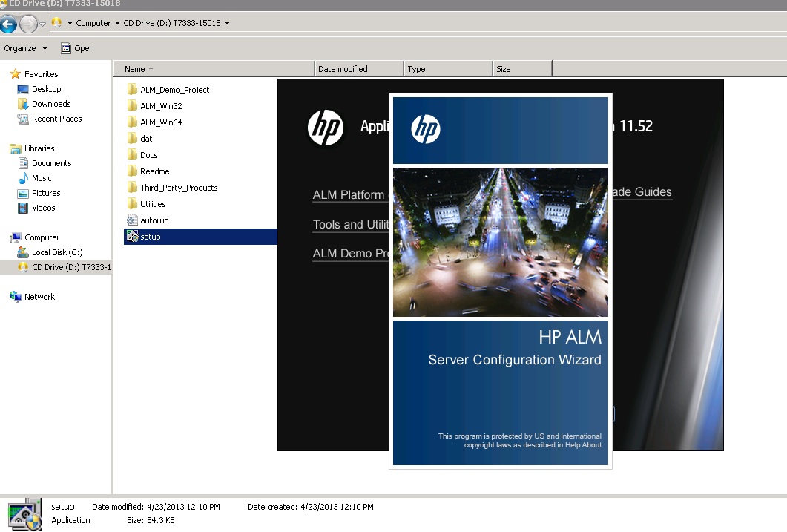Click the greyed Forward navigation arrow
787x532 pixels.
[29, 24]
